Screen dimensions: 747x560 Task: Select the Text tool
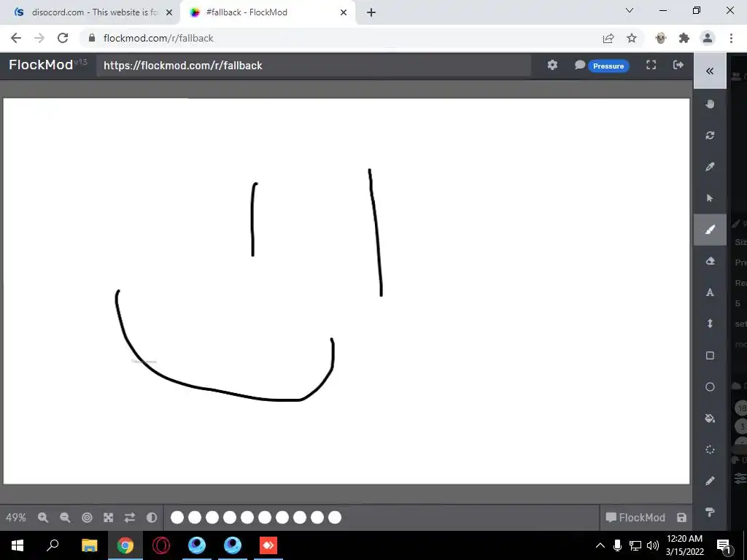[x=710, y=292]
